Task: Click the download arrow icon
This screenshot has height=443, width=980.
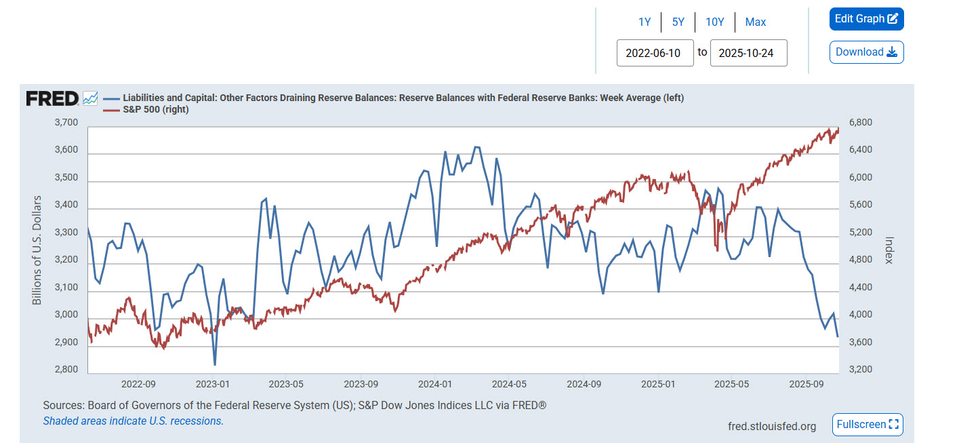Action: [x=892, y=52]
